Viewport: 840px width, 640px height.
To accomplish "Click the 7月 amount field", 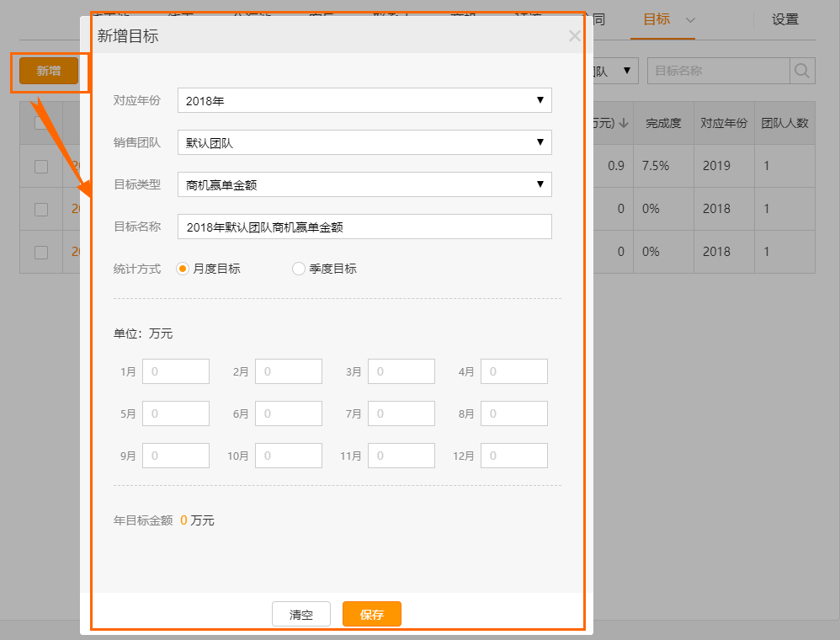I will (x=401, y=413).
